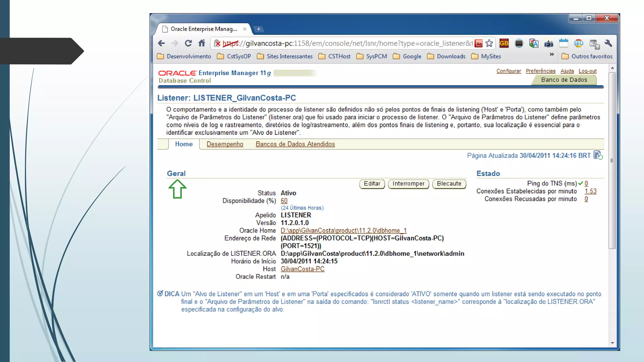Open Bancos de Dados Atendidos tab
Viewport: 644px width, 362px height.
pyautogui.click(x=295, y=144)
